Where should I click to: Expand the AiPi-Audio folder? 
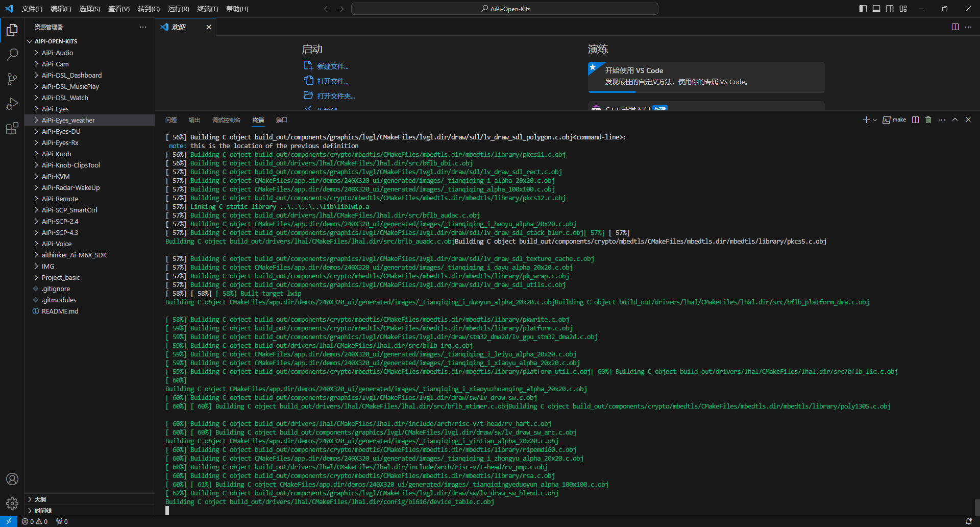89,53
